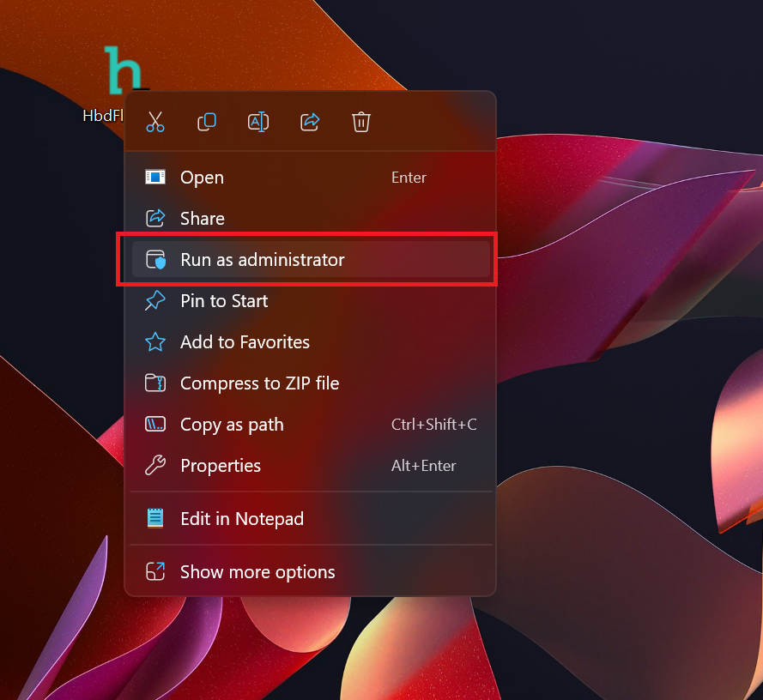763x700 pixels.
Task: Click the notepad icon beside Edit in Notepad
Action: point(155,519)
